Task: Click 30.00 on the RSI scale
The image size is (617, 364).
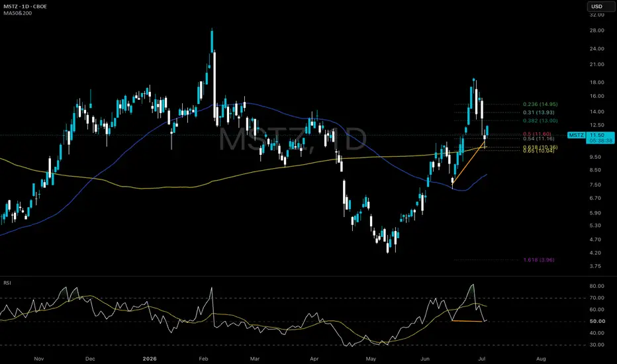Action: (x=597, y=345)
